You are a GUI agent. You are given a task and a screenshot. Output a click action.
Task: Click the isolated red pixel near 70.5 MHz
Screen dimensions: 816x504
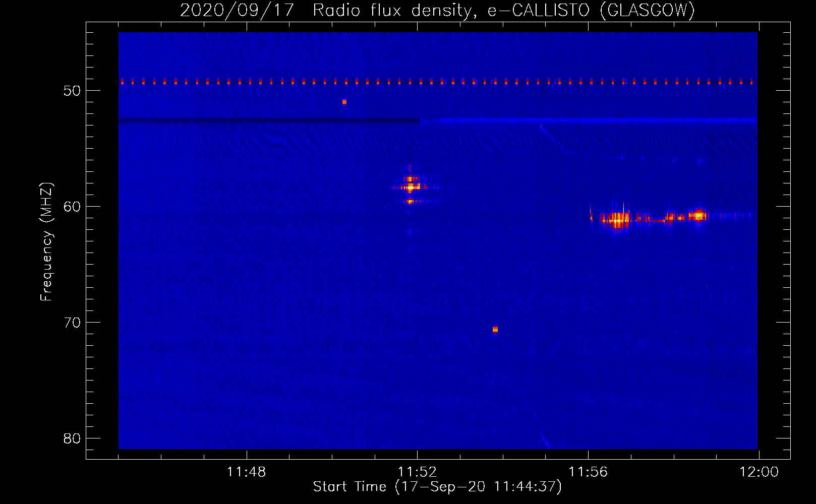495,330
